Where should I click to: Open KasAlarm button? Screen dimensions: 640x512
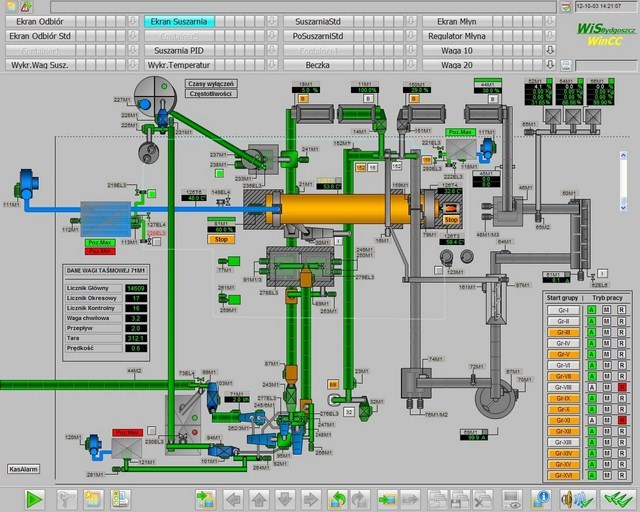[x=24, y=469]
